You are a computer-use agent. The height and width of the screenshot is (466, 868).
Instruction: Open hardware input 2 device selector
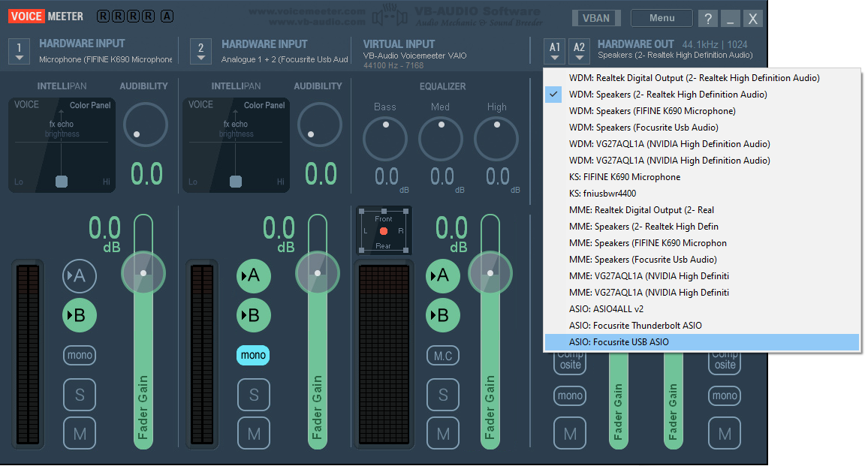coord(201,51)
